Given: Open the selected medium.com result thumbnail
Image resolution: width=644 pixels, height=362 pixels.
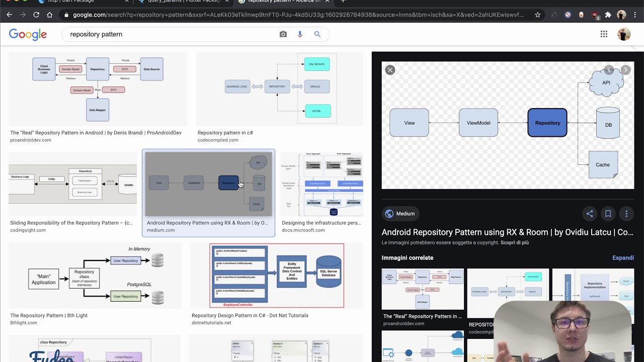Looking at the screenshot, I should (208, 185).
